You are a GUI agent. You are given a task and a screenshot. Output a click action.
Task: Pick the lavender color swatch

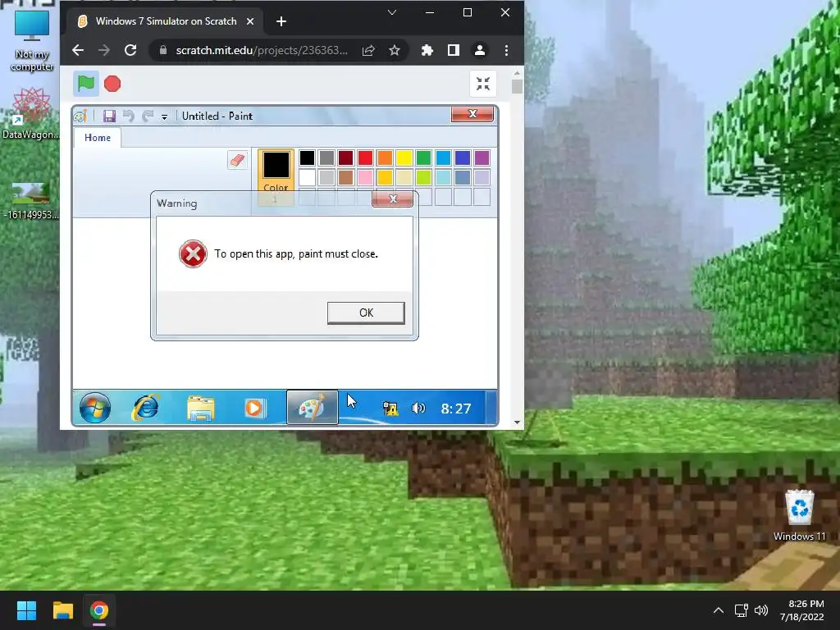point(482,177)
